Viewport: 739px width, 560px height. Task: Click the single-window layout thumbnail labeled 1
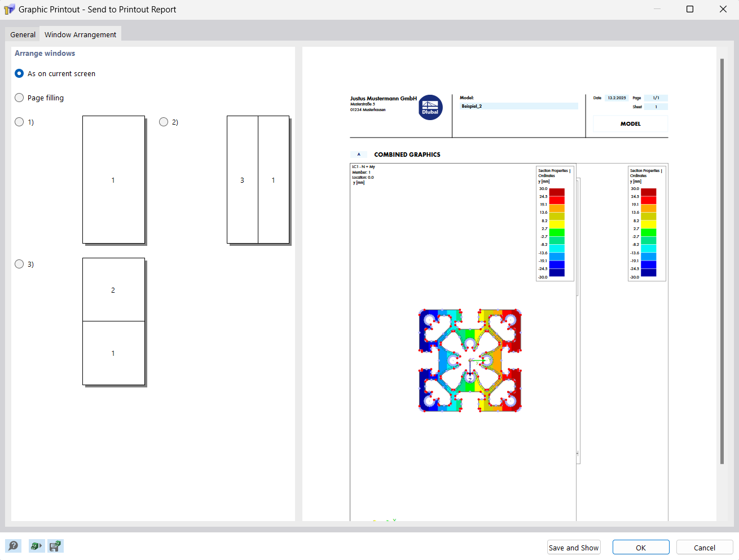pos(114,180)
